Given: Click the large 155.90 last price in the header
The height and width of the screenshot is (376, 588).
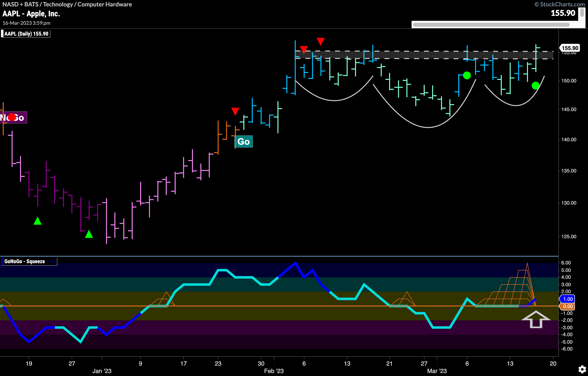Looking at the screenshot, I should click(x=563, y=13).
